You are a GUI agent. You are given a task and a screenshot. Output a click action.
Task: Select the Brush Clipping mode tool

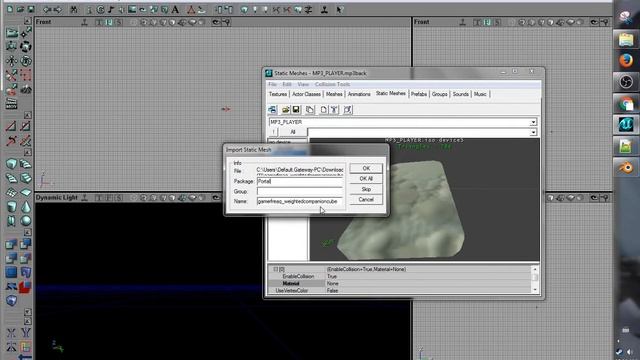(11, 75)
